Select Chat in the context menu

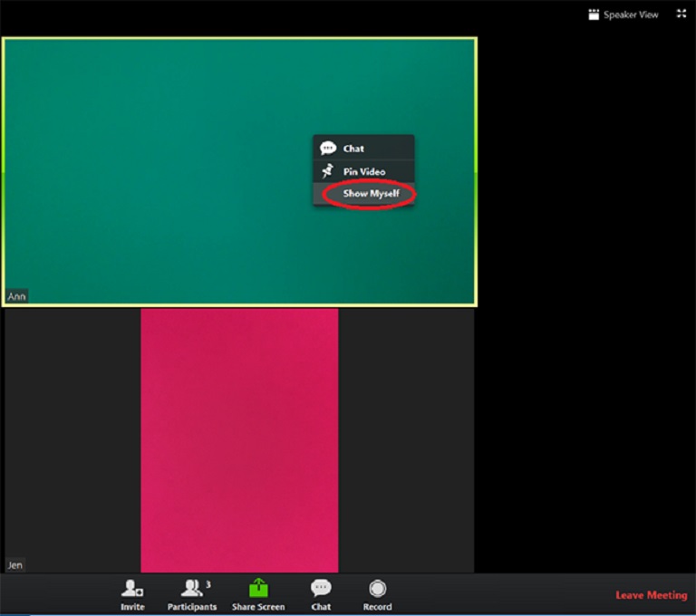point(363,149)
